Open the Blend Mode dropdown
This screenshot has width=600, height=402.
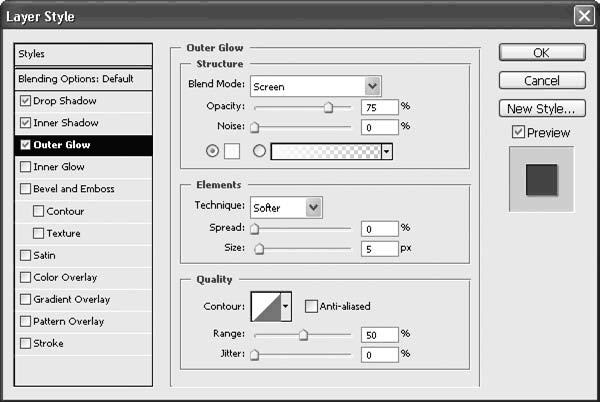[x=315, y=87]
